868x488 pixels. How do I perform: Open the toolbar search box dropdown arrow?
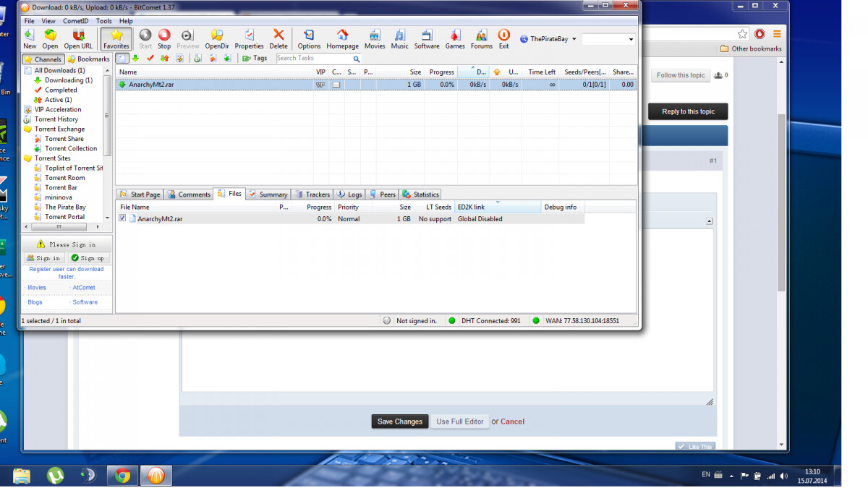631,40
